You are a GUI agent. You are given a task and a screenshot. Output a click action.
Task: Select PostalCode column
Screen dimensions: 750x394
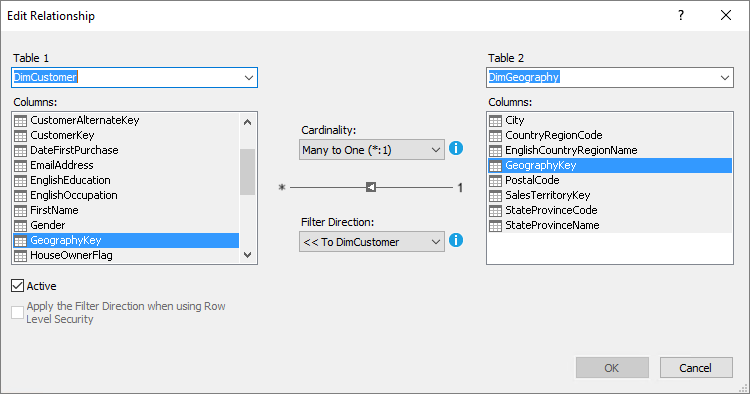coord(610,180)
